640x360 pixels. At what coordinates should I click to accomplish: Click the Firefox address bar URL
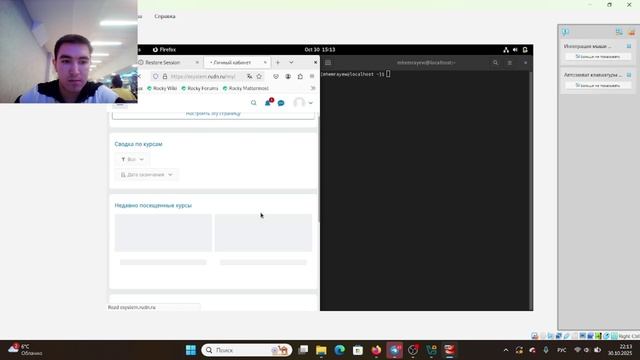[203, 76]
